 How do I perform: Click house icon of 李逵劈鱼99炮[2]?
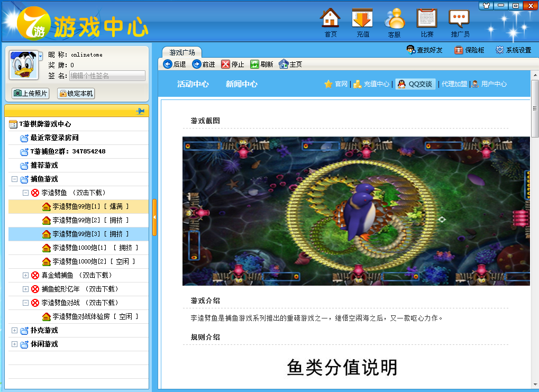[46, 220]
